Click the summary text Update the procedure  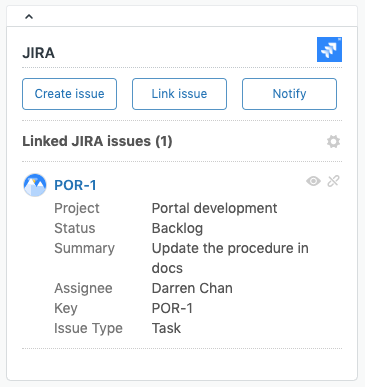223,248
